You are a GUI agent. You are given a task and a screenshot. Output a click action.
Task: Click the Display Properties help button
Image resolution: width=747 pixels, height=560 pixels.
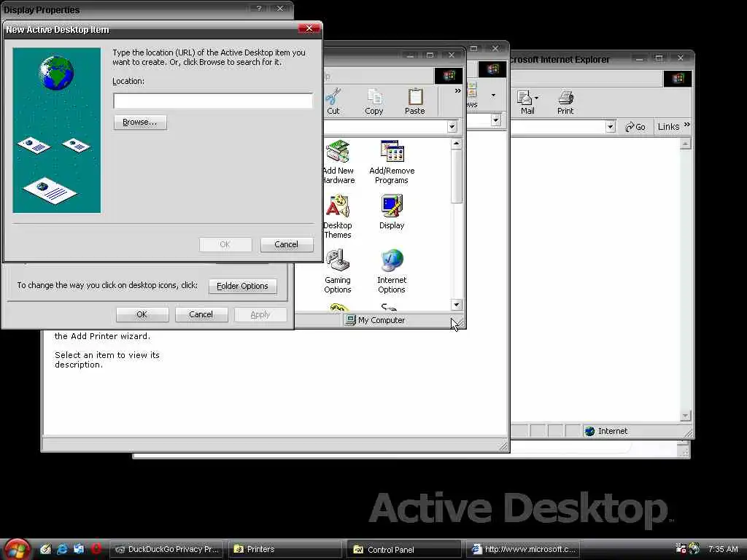(x=259, y=8)
